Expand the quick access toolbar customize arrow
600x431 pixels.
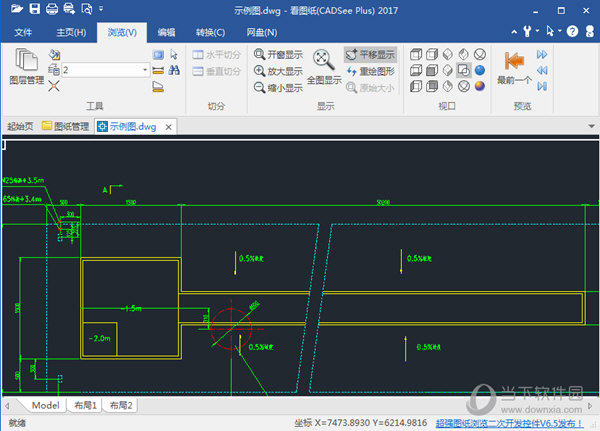101,8
